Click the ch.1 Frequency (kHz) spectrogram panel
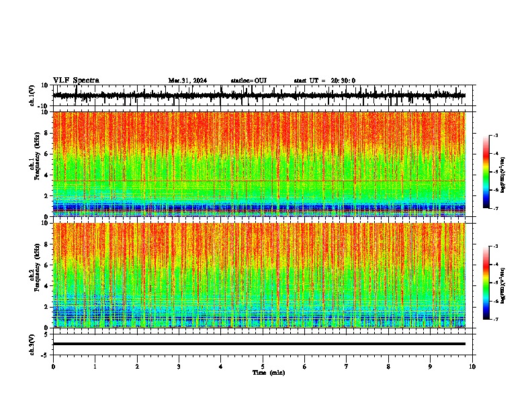Viewport: 532px width, 411px height. click(263, 164)
